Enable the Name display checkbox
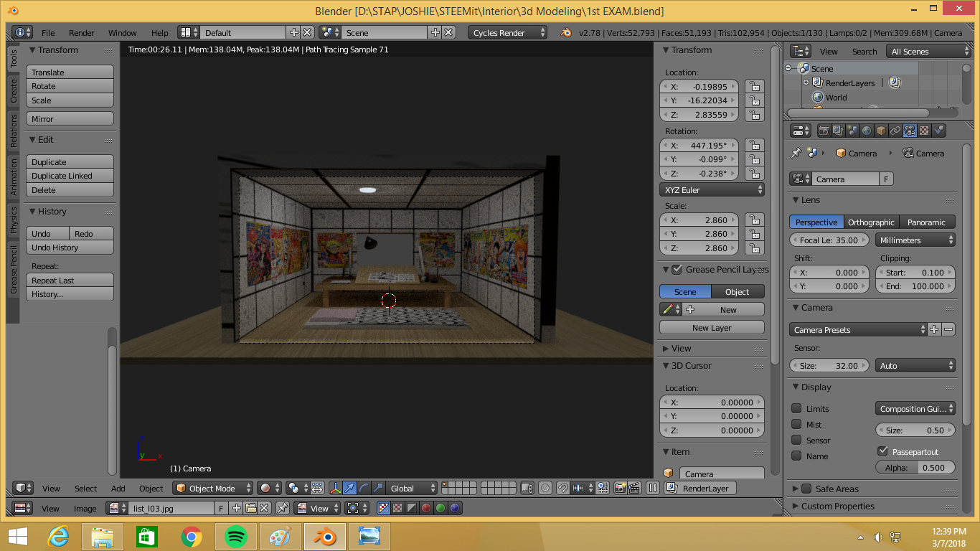 (x=796, y=456)
